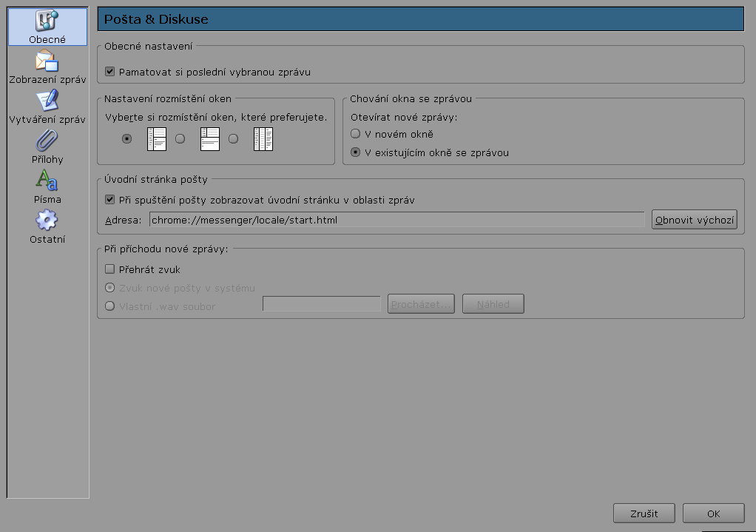This screenshot has width=756, height=532.
Task: Toggle Pamatovat si poslední vybranou zprávu checkbox
Action: [x=110, y=72]
